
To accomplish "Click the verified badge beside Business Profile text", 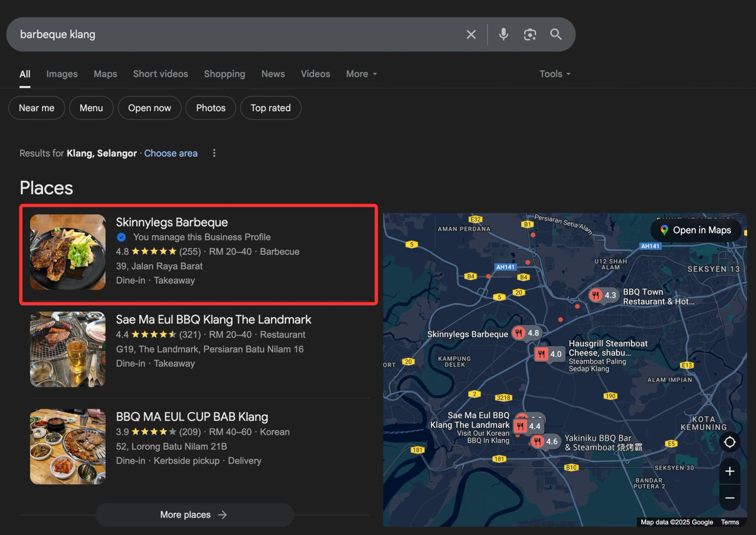I will pyautogui.click(x=121, y=237).
